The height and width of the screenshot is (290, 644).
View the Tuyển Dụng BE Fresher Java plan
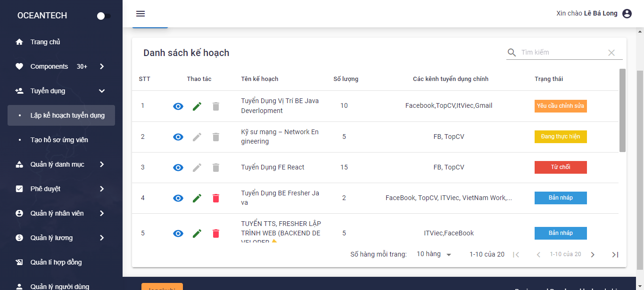178,198
